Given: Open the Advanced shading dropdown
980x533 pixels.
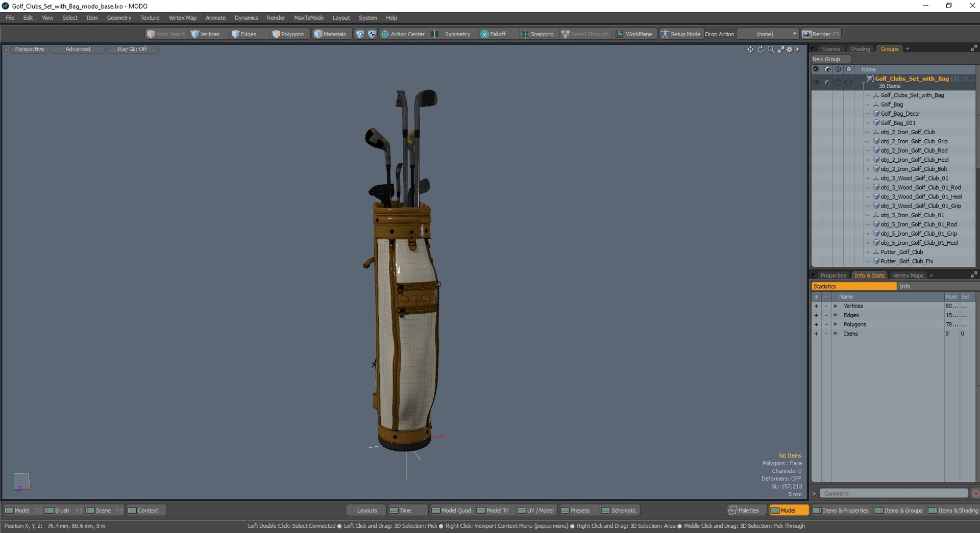Looking at the screenshot, I should (78, 49).
